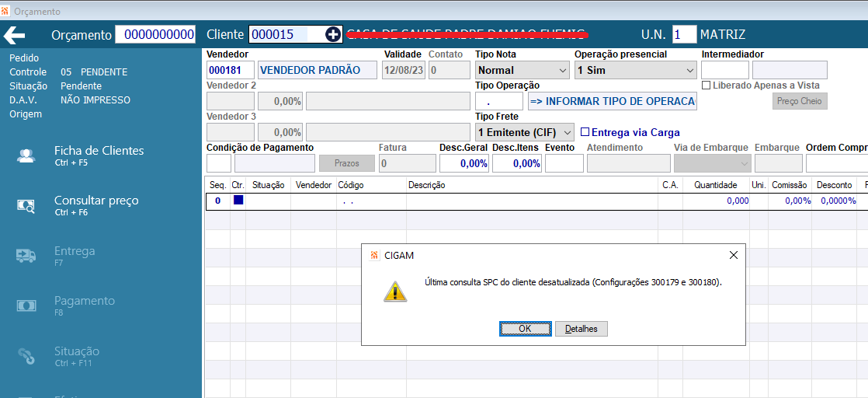Select the Entrega F7 menu item
Image resolution: width=868 pixels, height=398 pixels.
pos(75,256)
